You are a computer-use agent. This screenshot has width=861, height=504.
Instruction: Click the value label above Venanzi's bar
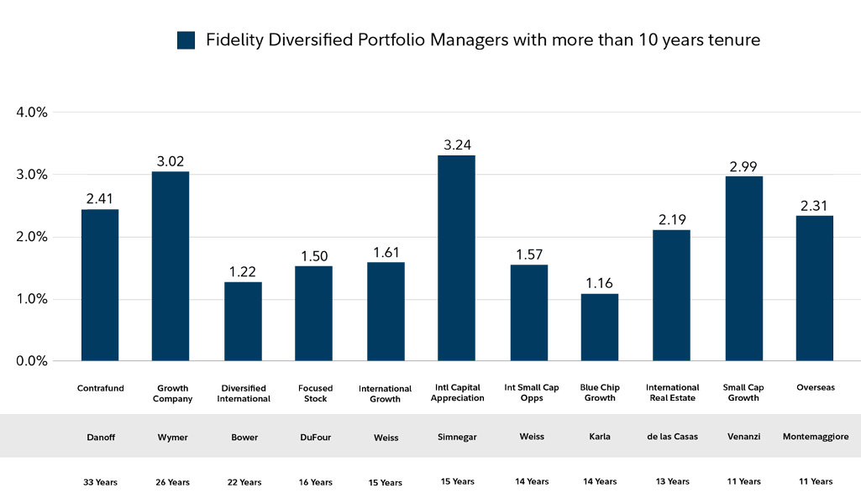tap(743, 167)
